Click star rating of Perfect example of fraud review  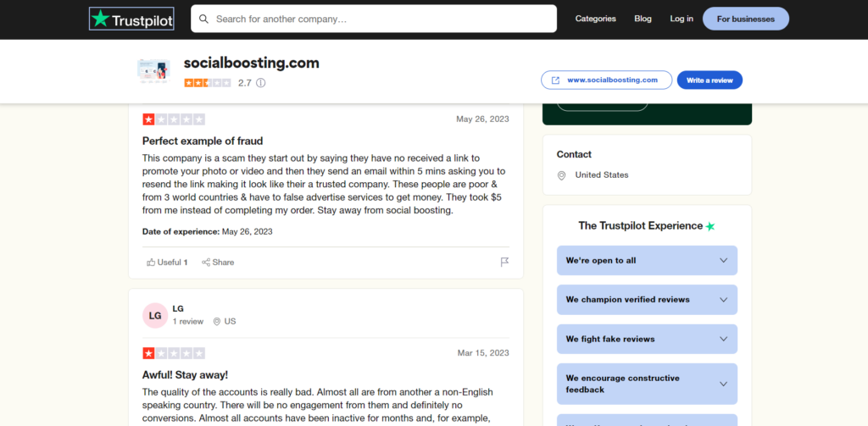click(x=174, y=119)
